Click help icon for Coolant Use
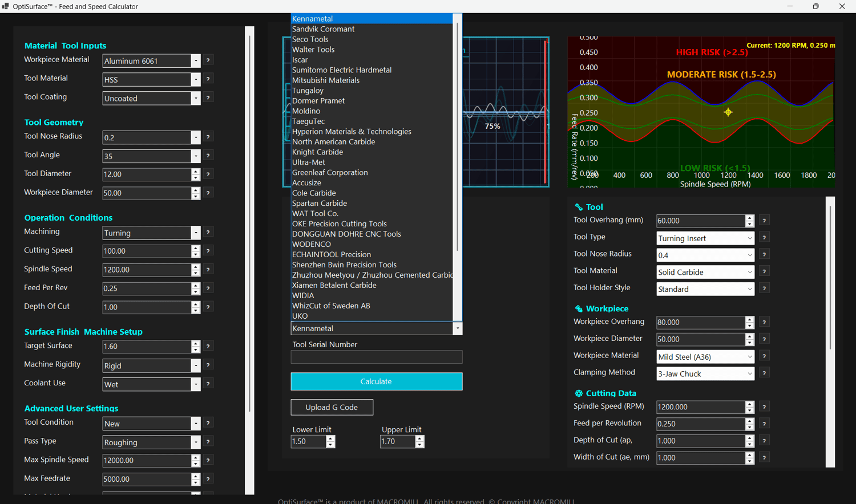Viewport: 856px width, 504px height. 208,384
